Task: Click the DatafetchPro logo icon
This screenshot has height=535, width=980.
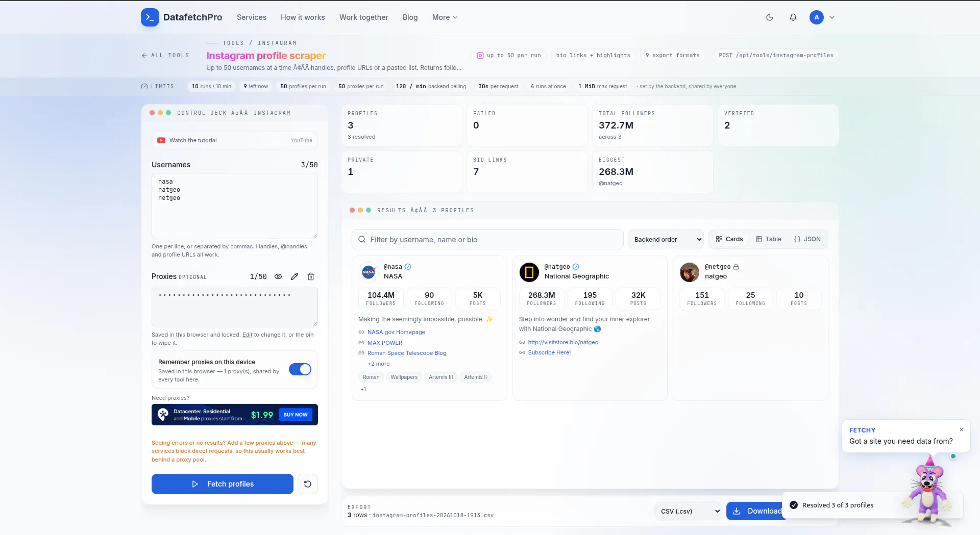Action: pyautogui.click(x=150, y=17)
